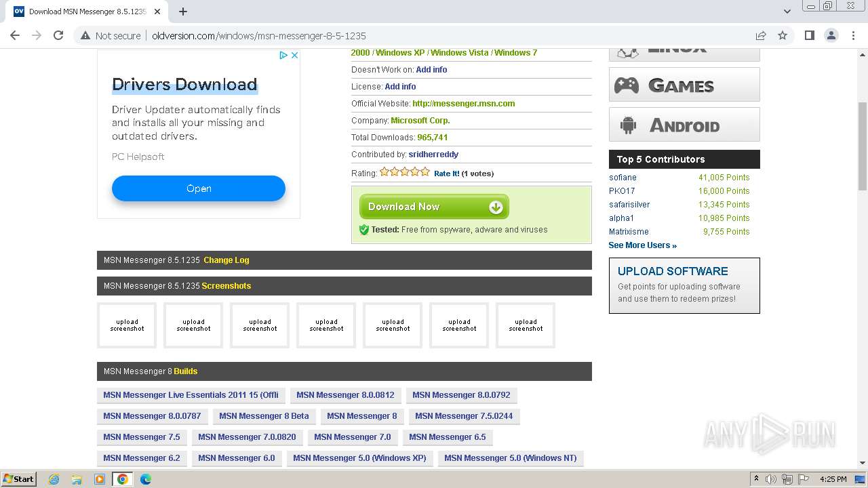The image size is (868, 488).
Task: Click See More Users link
Action: pyautogui.click(x=642, y=245)
